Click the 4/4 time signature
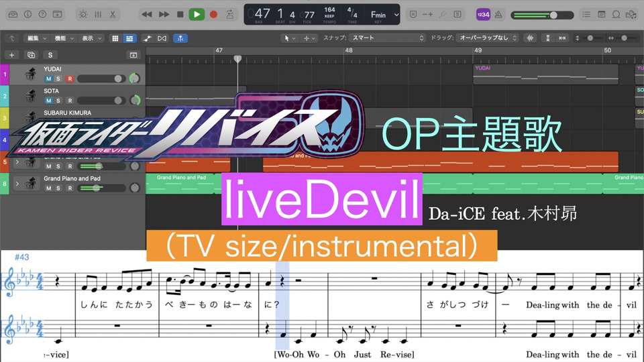This screenshot has height=362, width=644. pos(352,12)
